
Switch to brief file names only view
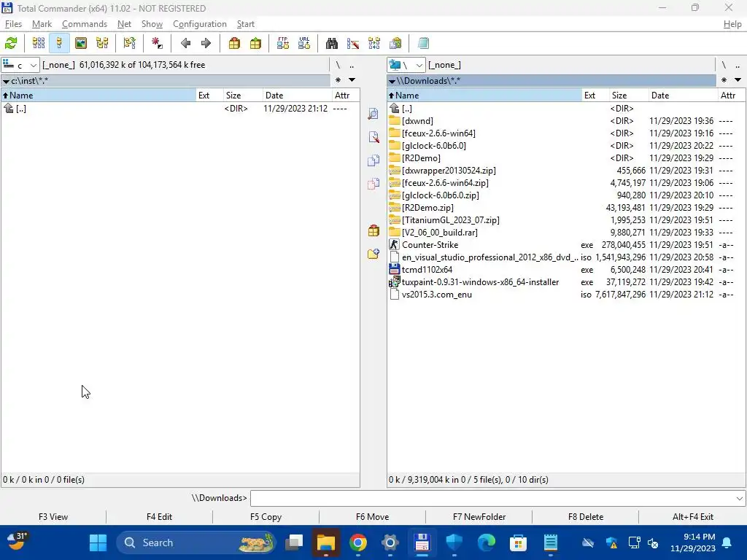pyautogui.click(x=39, y=43)
